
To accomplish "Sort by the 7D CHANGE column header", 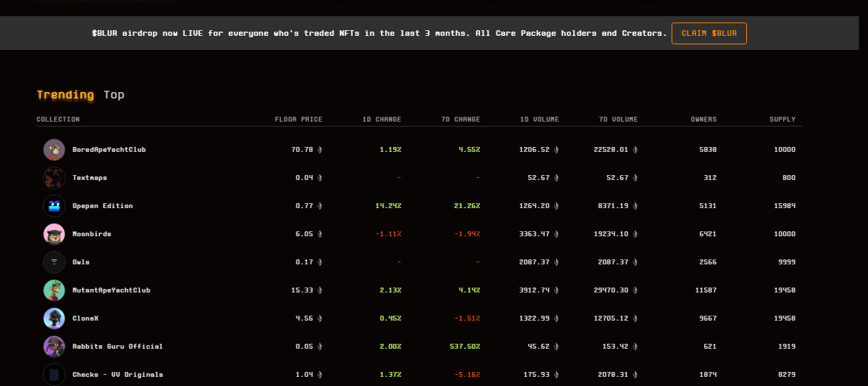I will [460, 120].
